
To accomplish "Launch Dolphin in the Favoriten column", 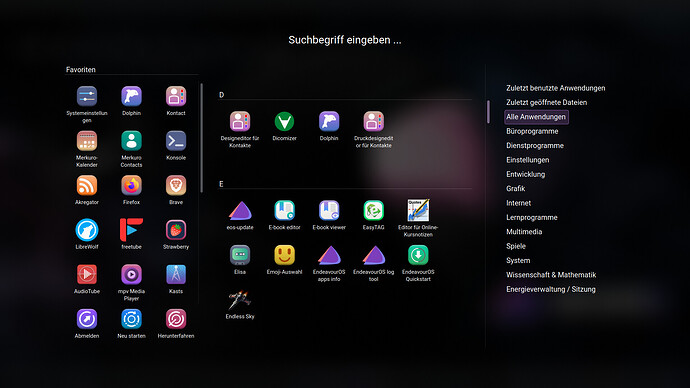I will pyautogui.click(x=131, y=96).
